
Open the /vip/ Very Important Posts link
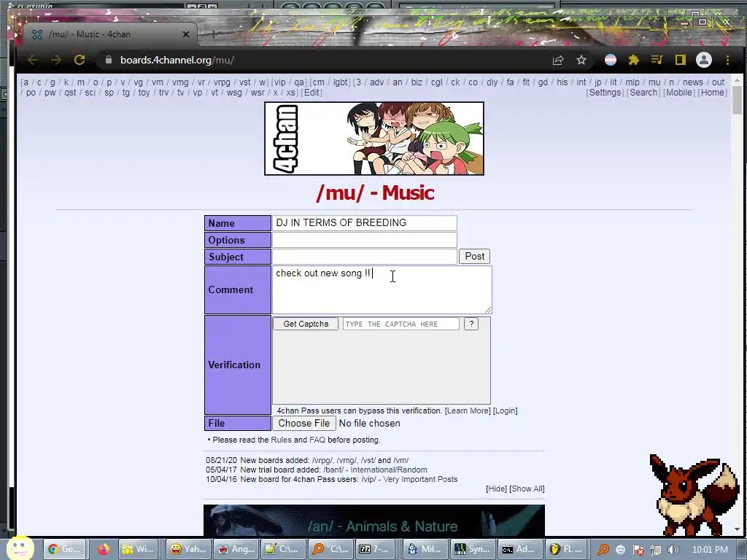pyautogui.click(x=409, y=479)
